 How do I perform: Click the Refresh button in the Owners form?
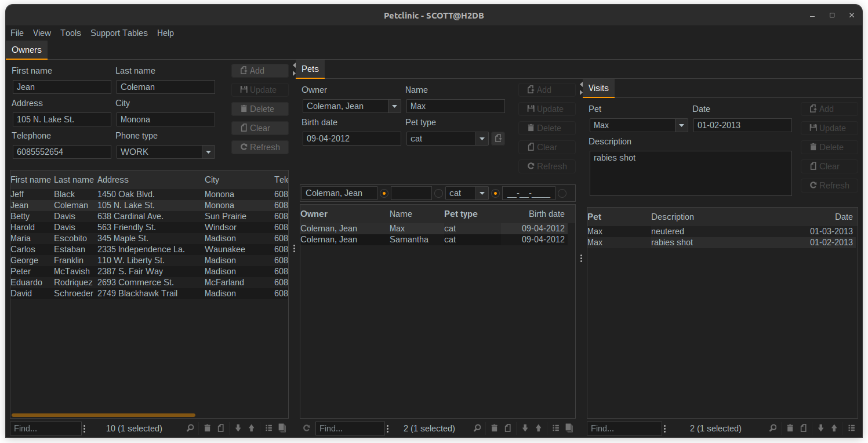click(260, 147)
